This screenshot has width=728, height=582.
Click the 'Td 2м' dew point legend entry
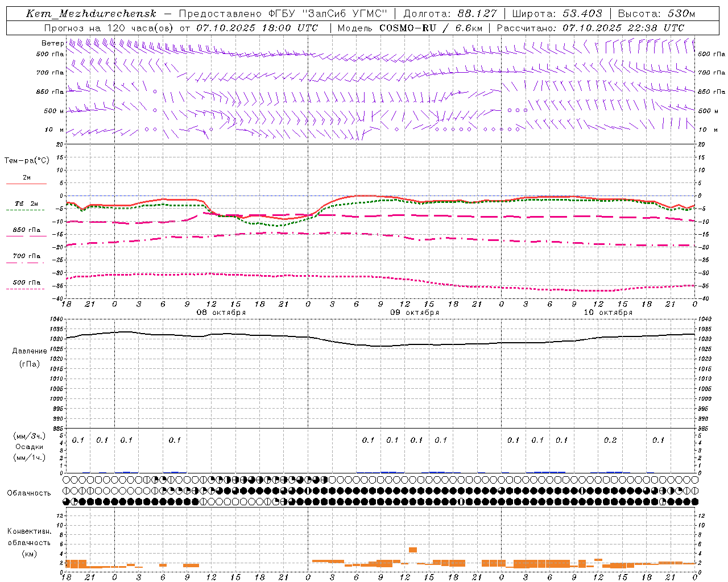[x=27, y=203]
